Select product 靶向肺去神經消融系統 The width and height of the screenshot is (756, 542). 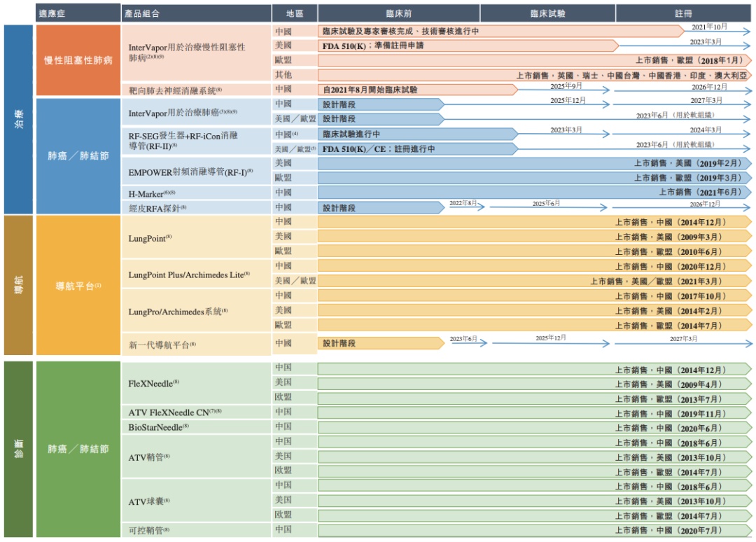point(196,90)
